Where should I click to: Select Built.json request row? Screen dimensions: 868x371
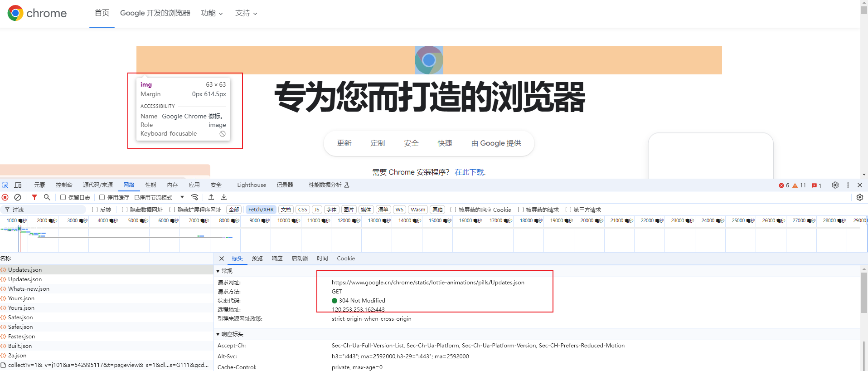107,346
